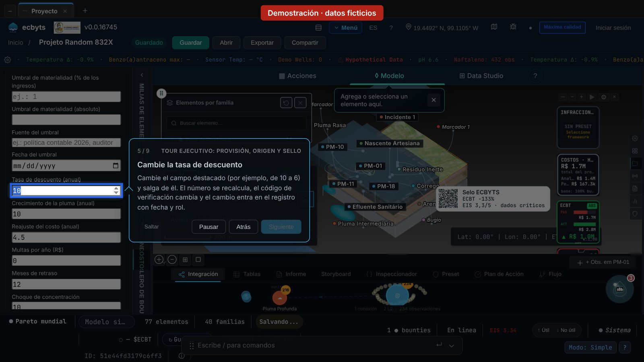The image size is (644, 362).
Task: Open the Storyboard bottom tab
Action: click(x=336, y=274)
